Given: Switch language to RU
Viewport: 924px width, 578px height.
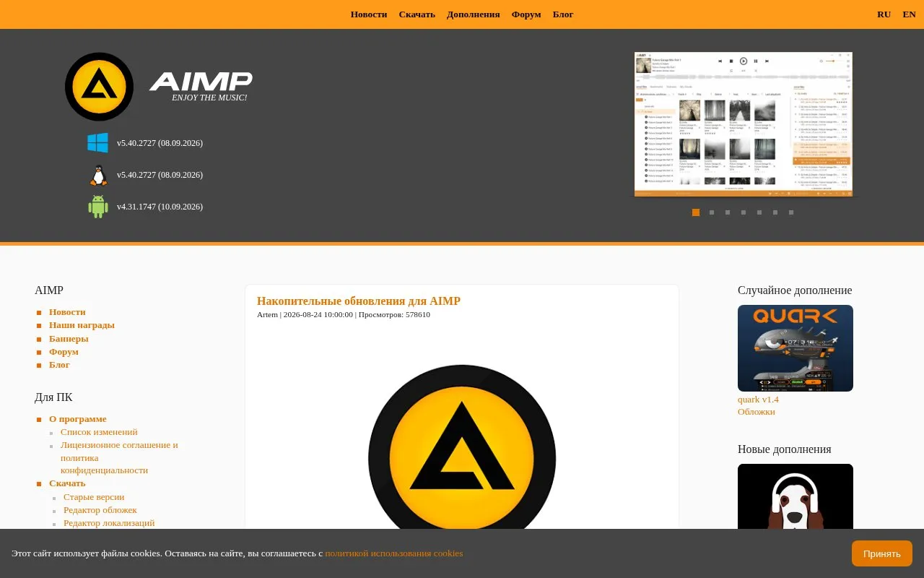Looking at the screenshot, I should [x=884, y=14].
